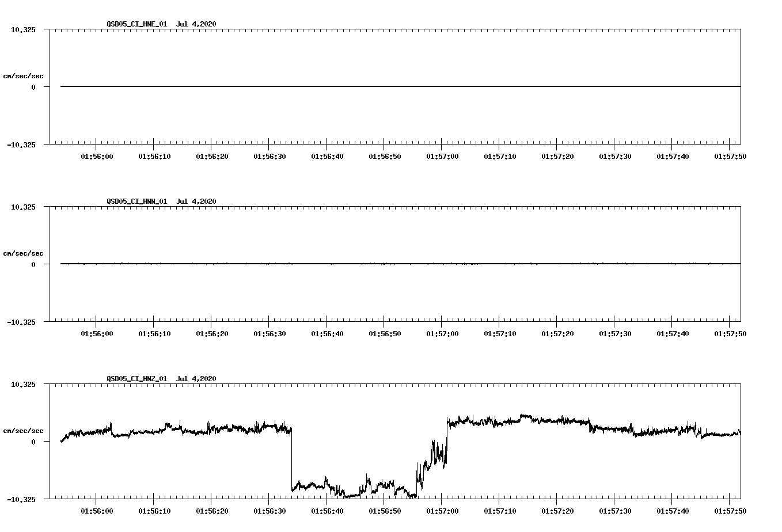Image resolution: width=782 pixels, height=532 pixels.
Task: Click 01:56:00 time label under HNN plot
Action: tap(97, 334)
